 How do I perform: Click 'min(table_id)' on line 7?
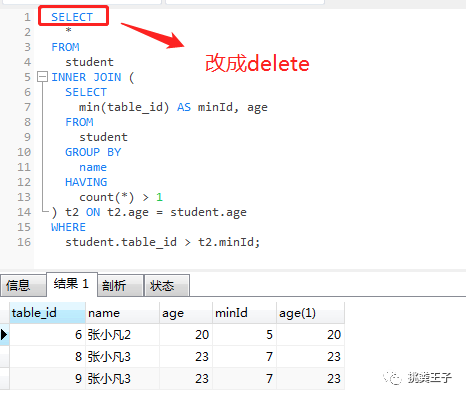(x=124, y=107)
